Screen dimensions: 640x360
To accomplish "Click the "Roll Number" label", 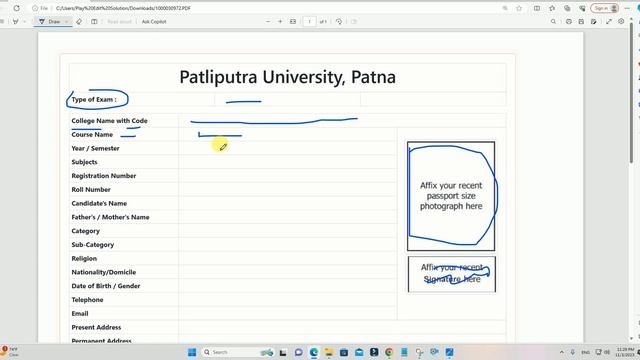I will tap(91, 190).
